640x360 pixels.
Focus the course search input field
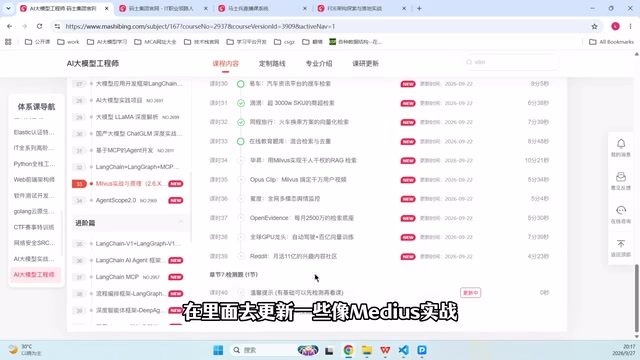pos(511,62)
